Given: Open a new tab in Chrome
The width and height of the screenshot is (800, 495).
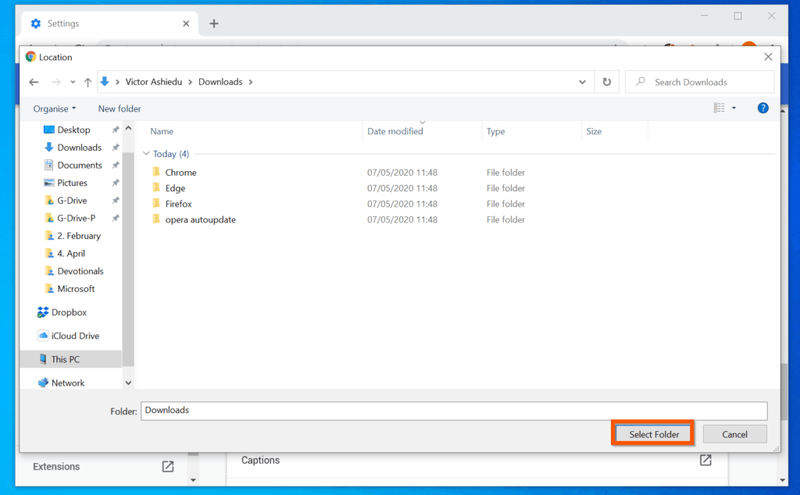Looking at the screenshot, I should coord(214,23).
